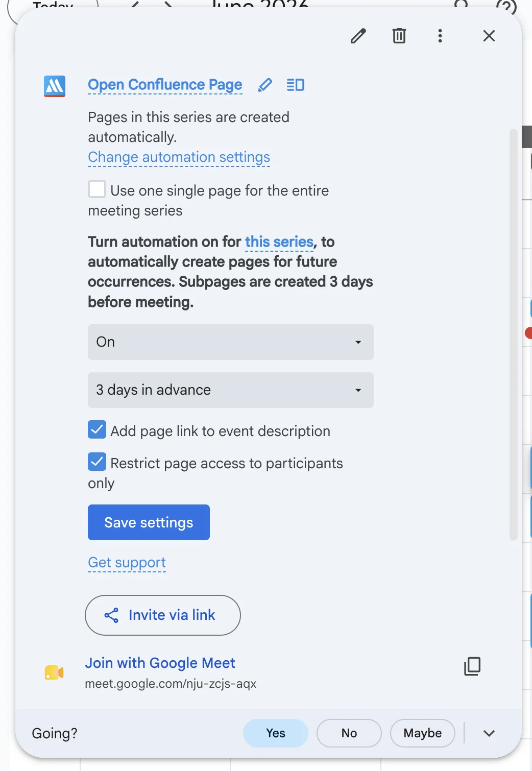Expand RSVP options chevron

[489, 733]
